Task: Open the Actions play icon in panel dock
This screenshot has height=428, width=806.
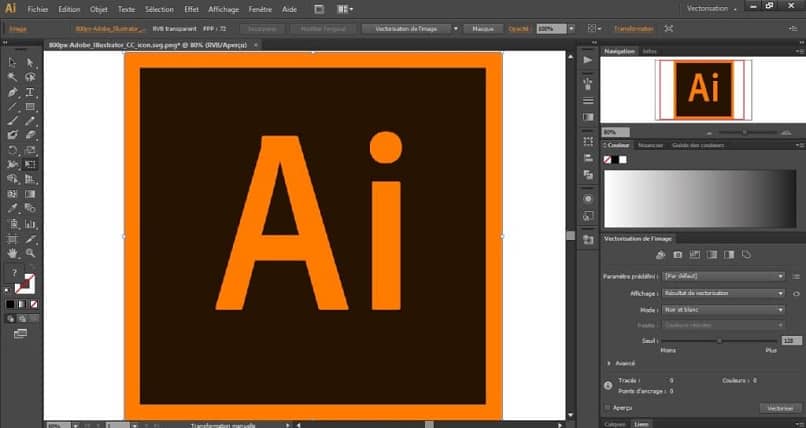Action: 588,60
